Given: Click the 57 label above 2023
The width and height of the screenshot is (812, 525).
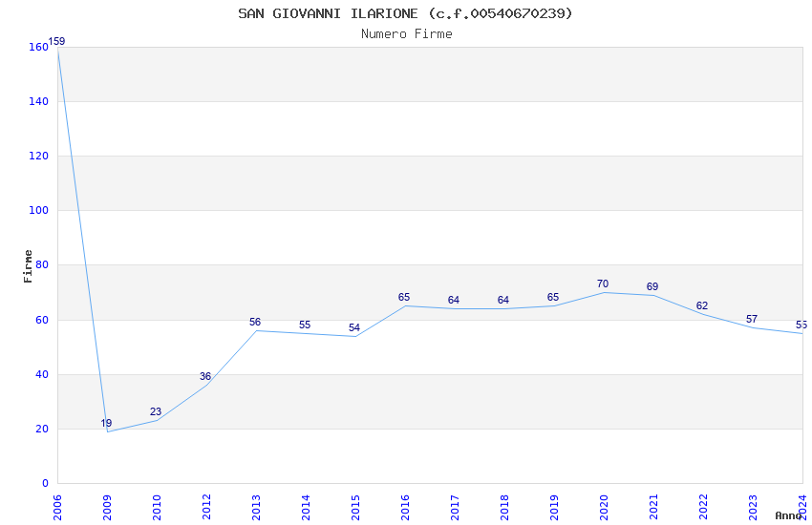Looking at the screenshot, I should 752,319.
